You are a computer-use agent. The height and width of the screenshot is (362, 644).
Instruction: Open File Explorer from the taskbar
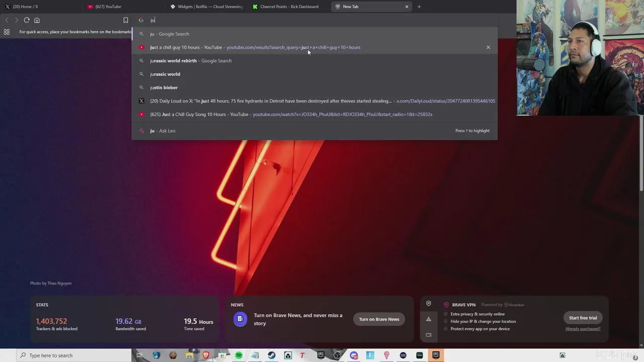(189, 355)
